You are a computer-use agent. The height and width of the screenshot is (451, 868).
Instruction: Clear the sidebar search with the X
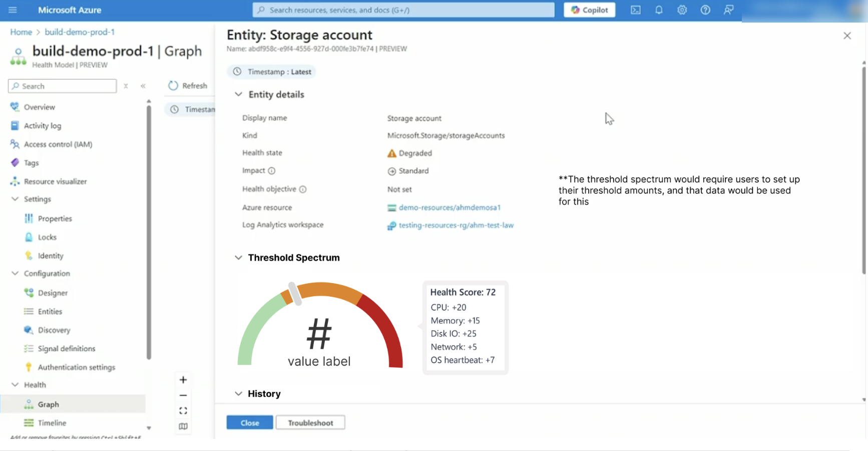126,86
